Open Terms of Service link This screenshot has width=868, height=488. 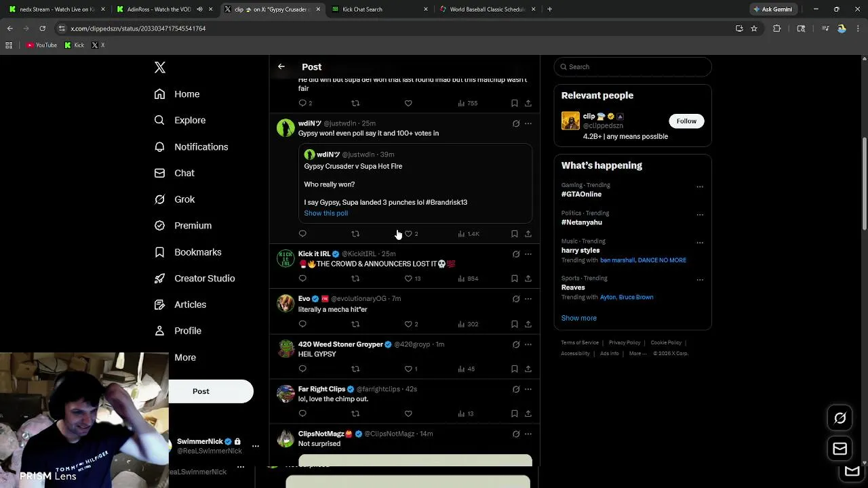[x=580, y=343]
